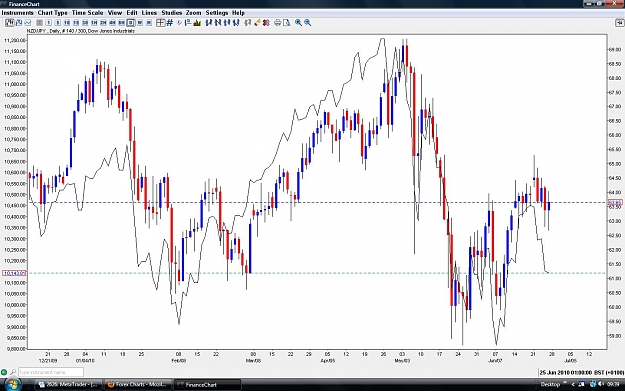Zoom out with magnifier minus icon
This screenshot has width=625, height=391.
307,23
